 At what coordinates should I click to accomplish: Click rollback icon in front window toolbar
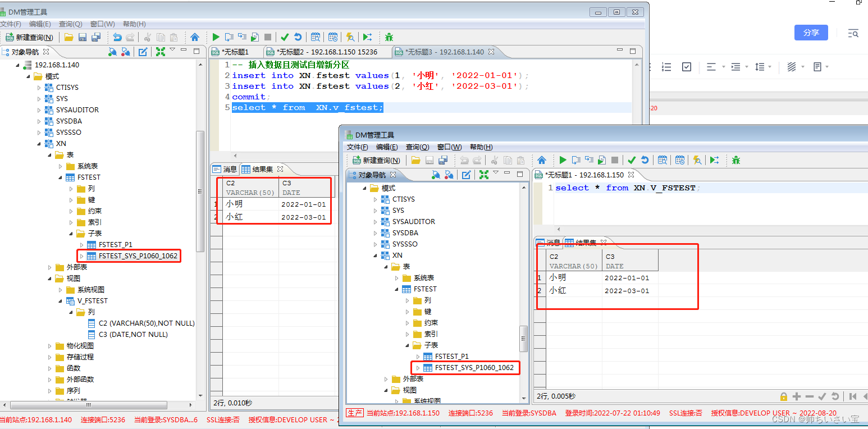tap(645, 161)
